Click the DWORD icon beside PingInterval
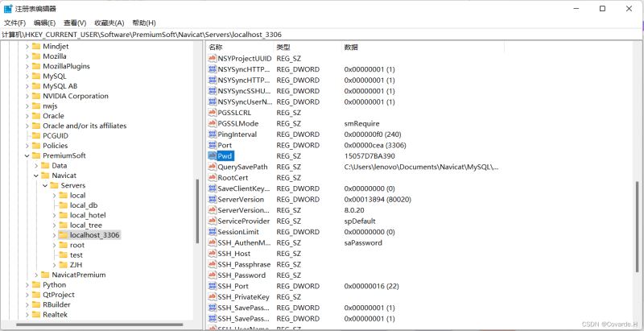Viewport: 644px width, 331px height. 213,134
